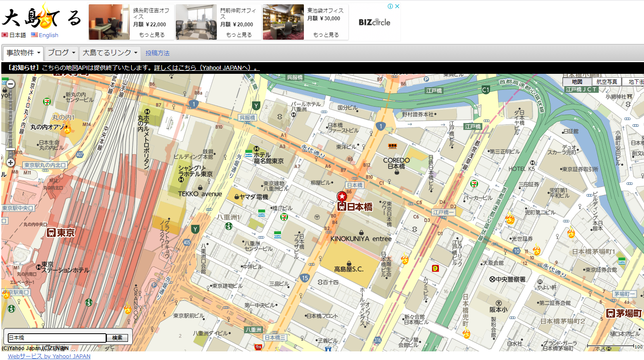644x360 pixels.
Task: Click the flame marker beside 丸の内オアゾ
Action: point(68,128)
